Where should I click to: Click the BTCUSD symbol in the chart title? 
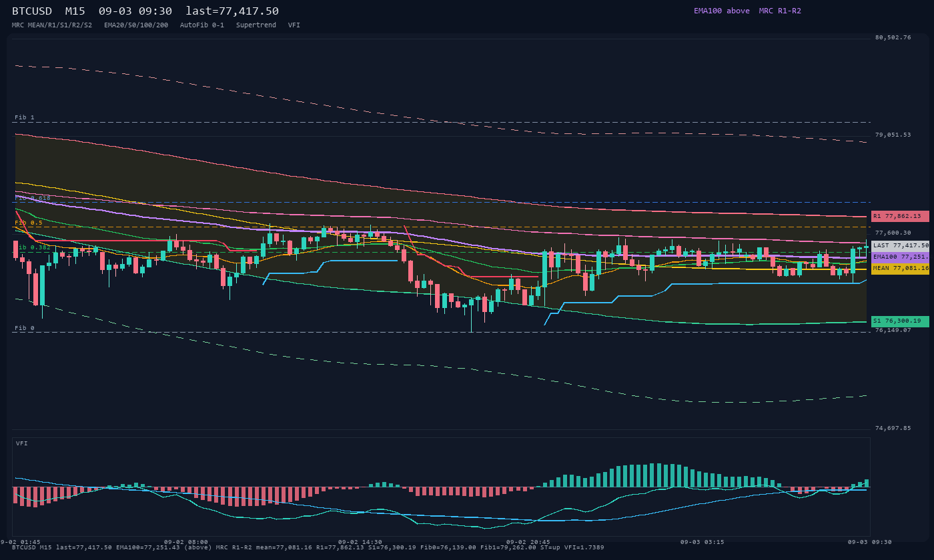pyautogui.click(x=32, y=11)
